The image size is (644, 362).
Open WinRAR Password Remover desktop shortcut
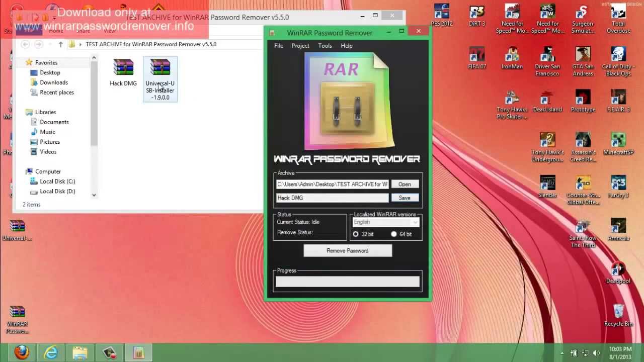pos(17,319)
